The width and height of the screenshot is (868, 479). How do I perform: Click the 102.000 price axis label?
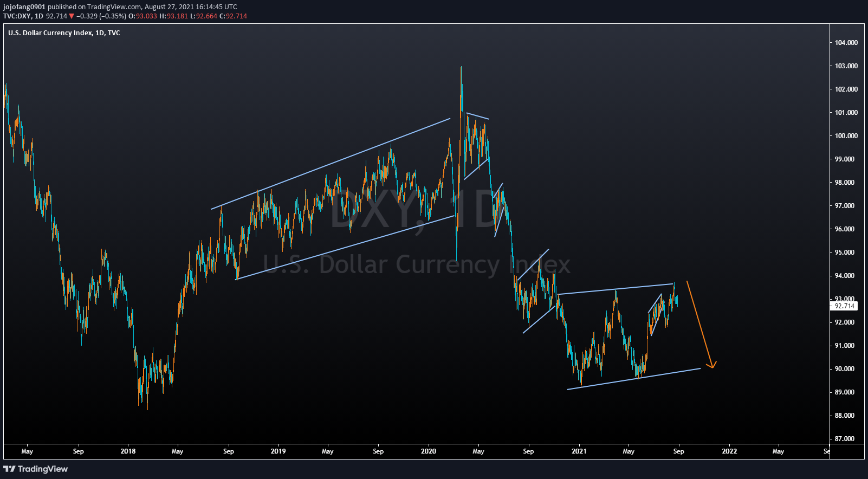click(x=846, y=89)
